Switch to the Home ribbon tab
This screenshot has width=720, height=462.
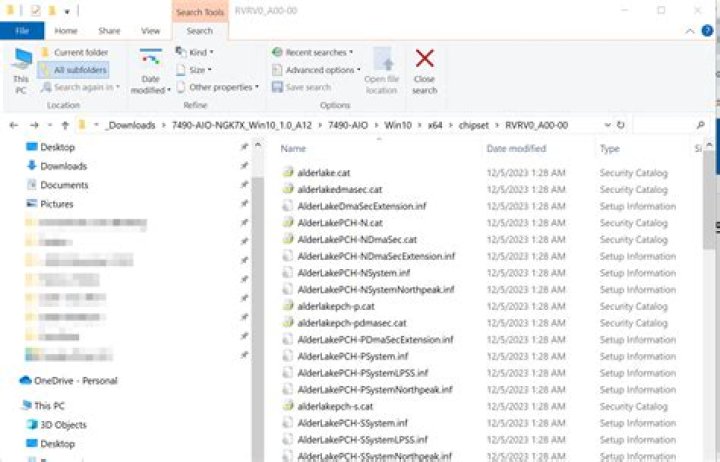(x=66, y=31)
